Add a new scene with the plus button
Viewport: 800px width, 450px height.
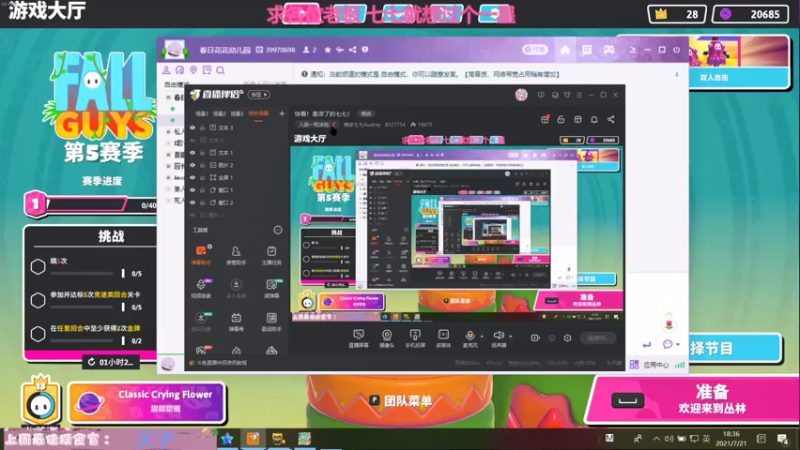pos(282,113)
